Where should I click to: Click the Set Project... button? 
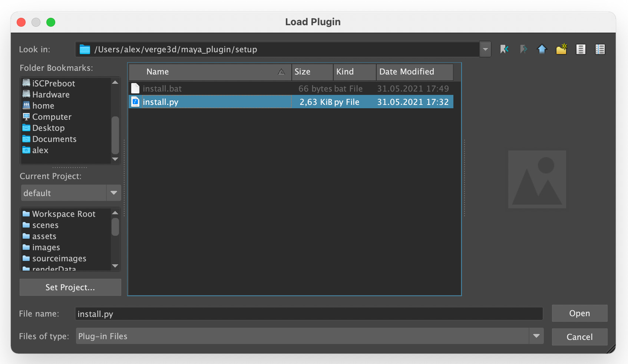70,287
